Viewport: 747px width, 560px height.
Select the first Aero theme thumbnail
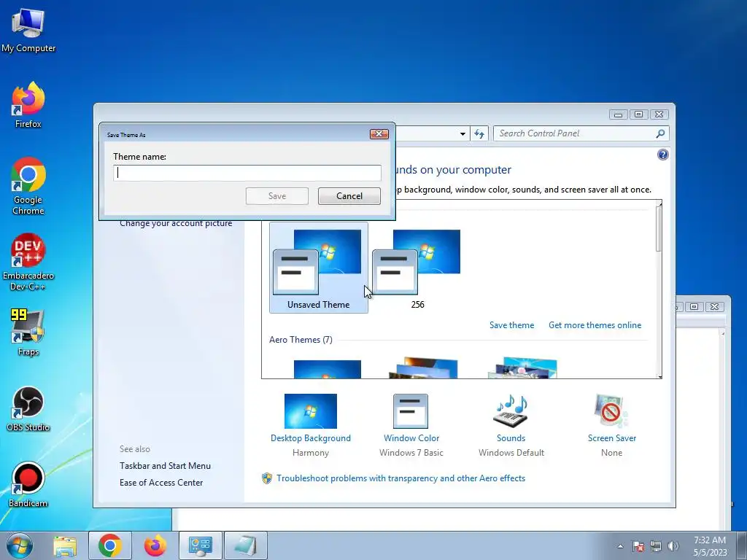[328, 369]
